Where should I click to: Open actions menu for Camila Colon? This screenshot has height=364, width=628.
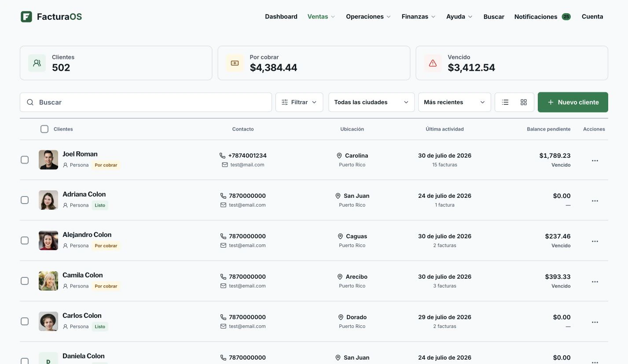tap(595, 282)
